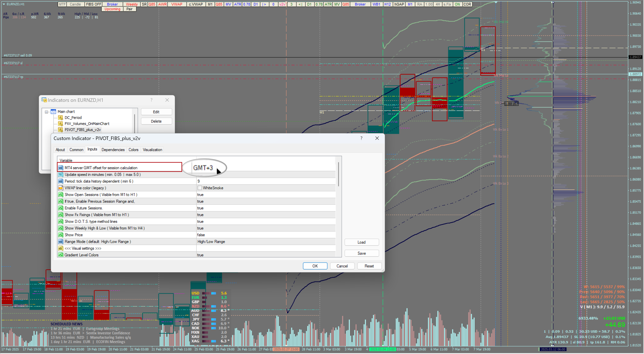Select FXV_Volumes_OnMainChart icon in the tree
644x354 pixels.
coord(61,124)
